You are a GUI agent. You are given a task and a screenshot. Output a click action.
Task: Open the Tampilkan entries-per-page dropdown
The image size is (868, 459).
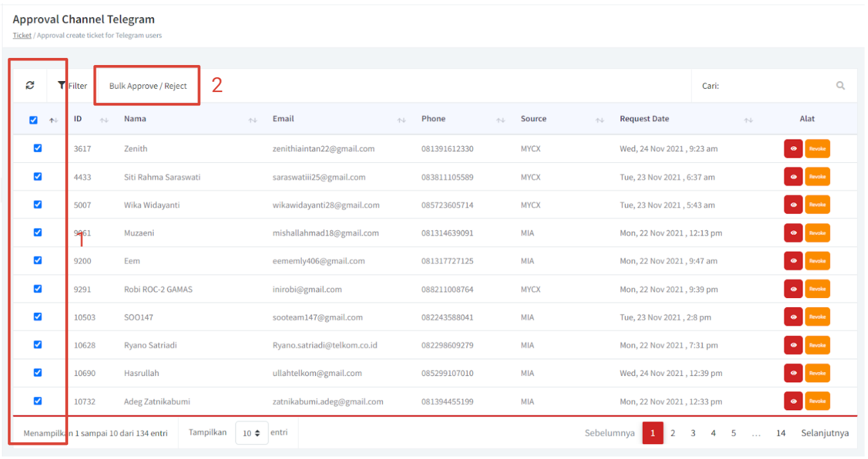[x=251, y=433]
